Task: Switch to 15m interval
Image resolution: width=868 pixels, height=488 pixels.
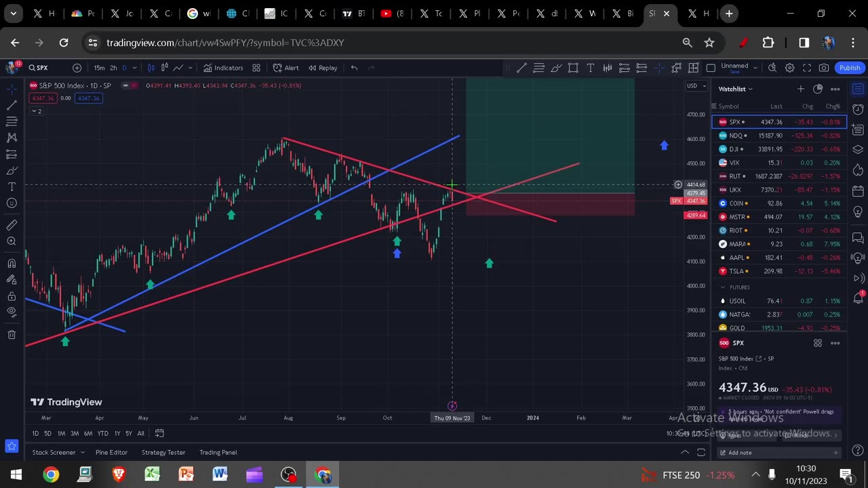Action: tap(99, 68)
